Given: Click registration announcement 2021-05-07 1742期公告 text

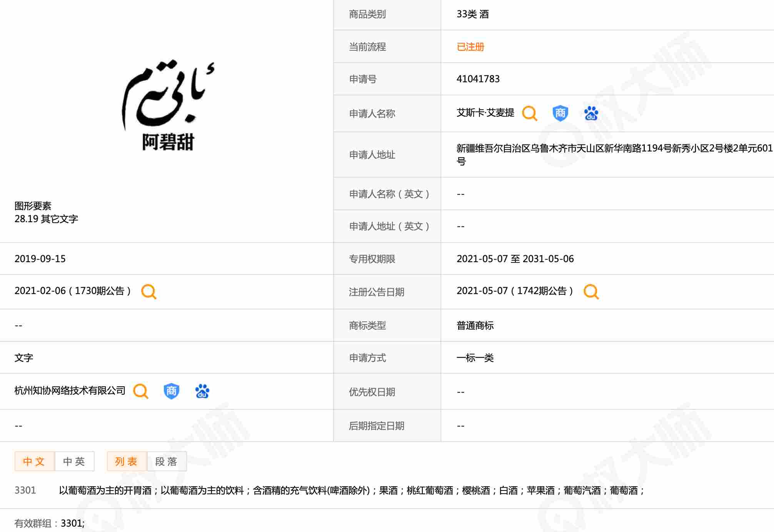Looking at the screenshot, I should click(x=514, y=291).
